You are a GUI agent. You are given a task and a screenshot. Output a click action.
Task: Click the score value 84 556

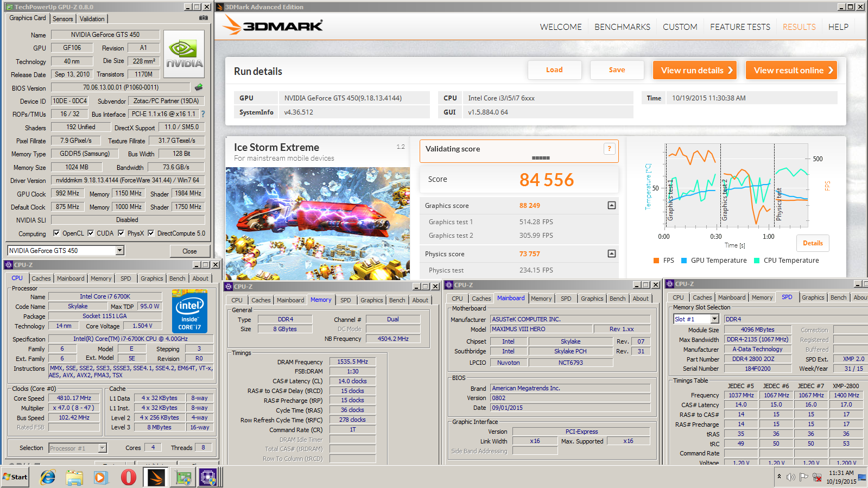(x=547, y=180)
